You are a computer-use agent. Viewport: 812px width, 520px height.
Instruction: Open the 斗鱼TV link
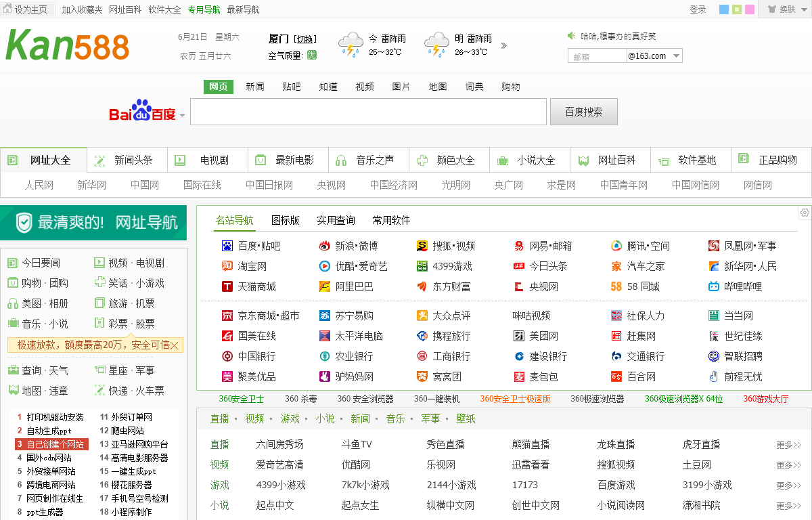(357, 445)
